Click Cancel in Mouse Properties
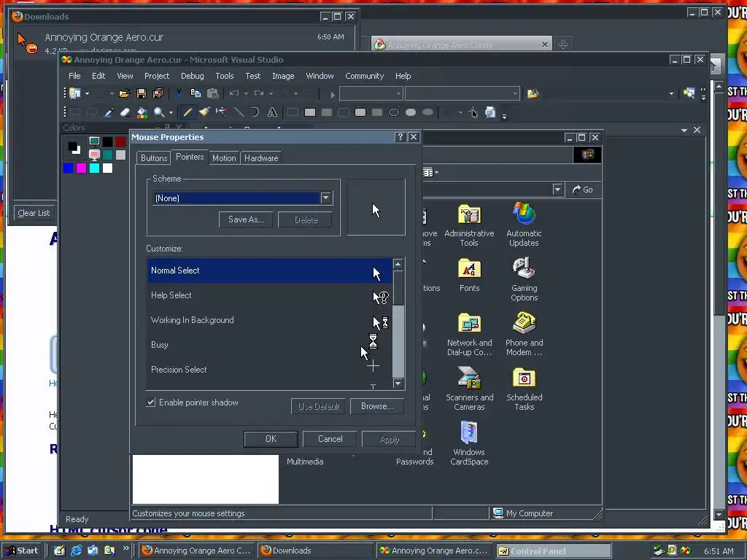This screenshot has width=747, height=560. (x=330, y=439)
